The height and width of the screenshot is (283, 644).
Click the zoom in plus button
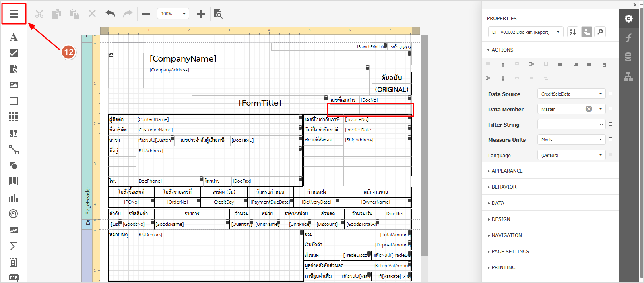click(201, 14)
